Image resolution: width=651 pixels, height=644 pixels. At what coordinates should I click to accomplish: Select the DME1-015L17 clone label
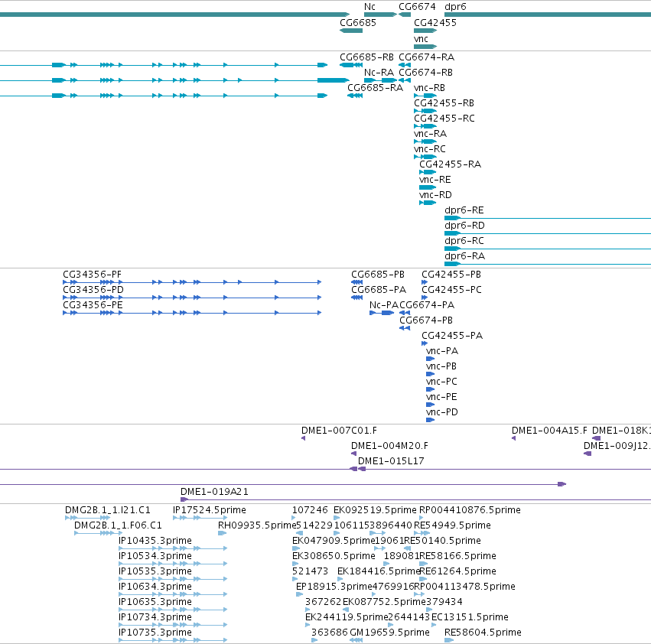pos(391,461)
